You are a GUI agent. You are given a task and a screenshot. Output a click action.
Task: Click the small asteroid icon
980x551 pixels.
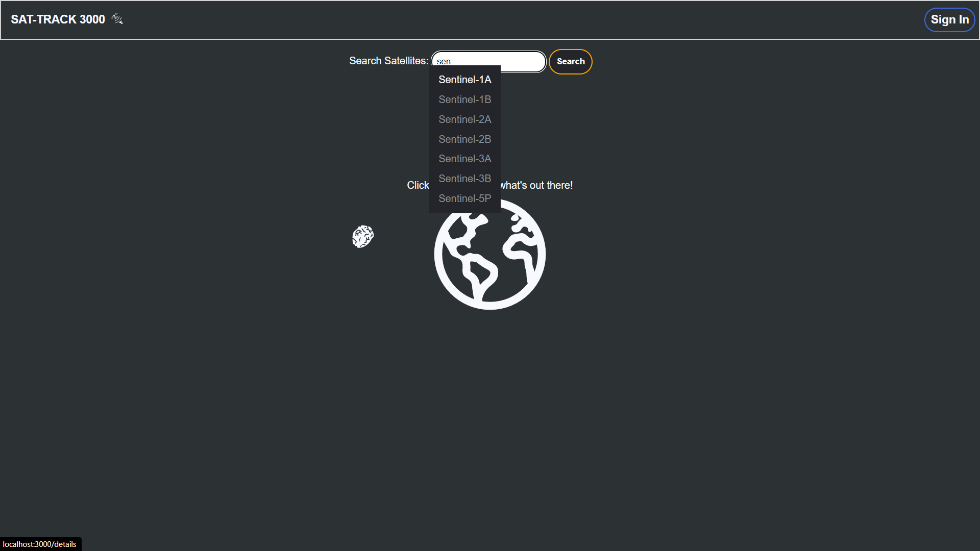(363, 237)
